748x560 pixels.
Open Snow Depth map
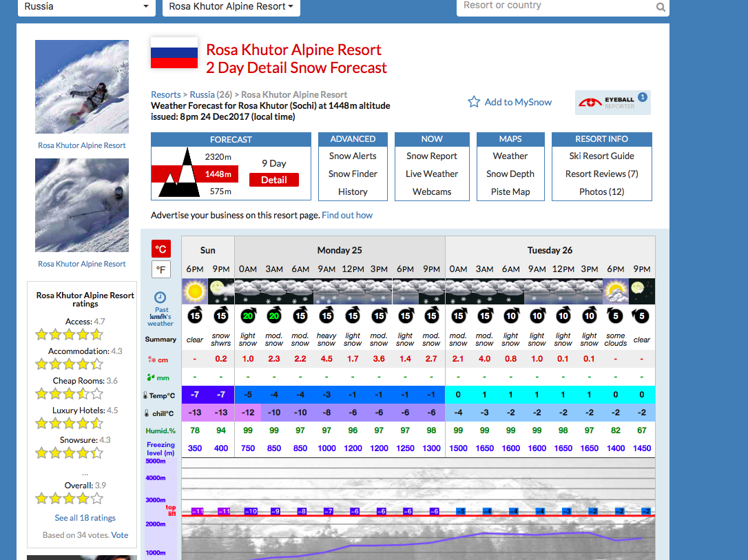510,174
